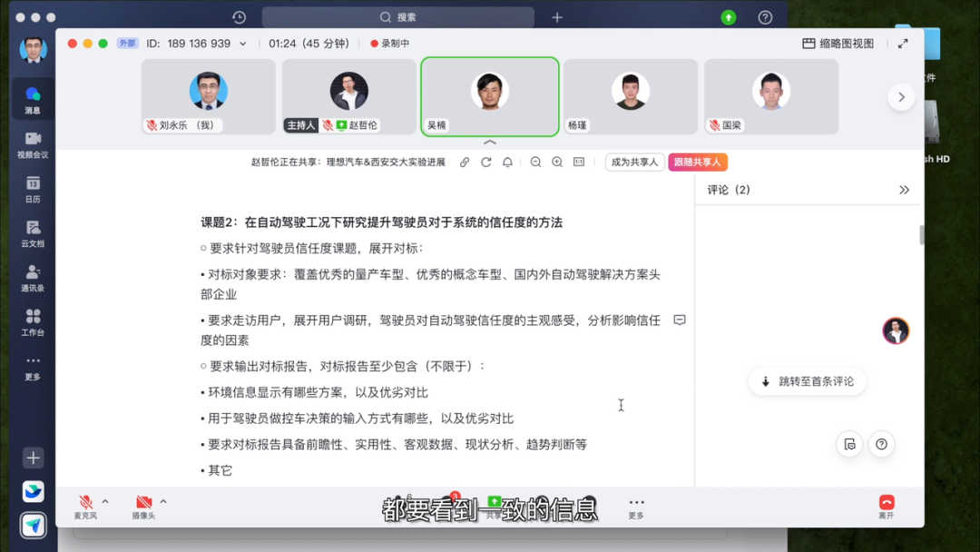Select 吴楠 participant thumbnail

coord(489,96)
